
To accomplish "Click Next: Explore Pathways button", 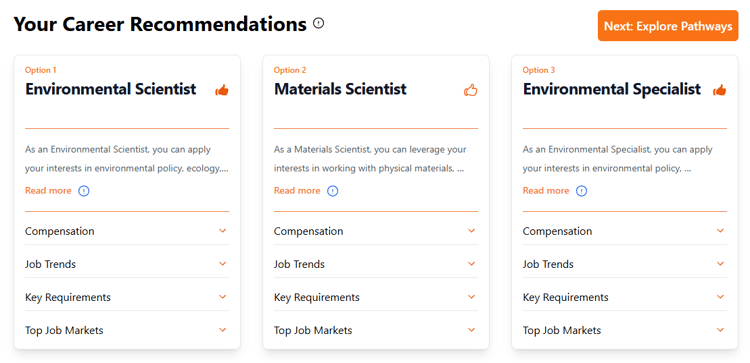I will [x=668, y=26].
